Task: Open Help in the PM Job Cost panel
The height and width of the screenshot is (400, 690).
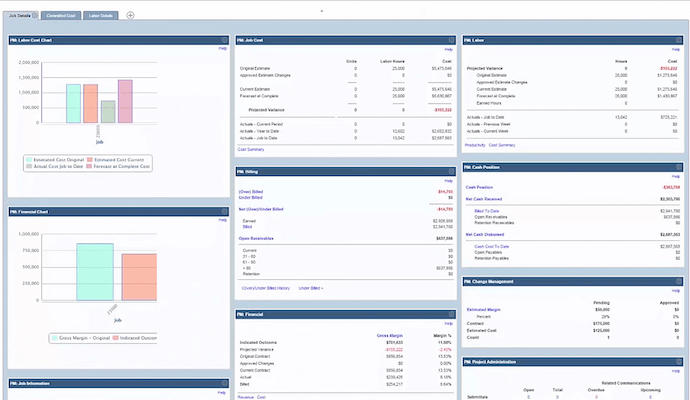Action: [448, 49]
